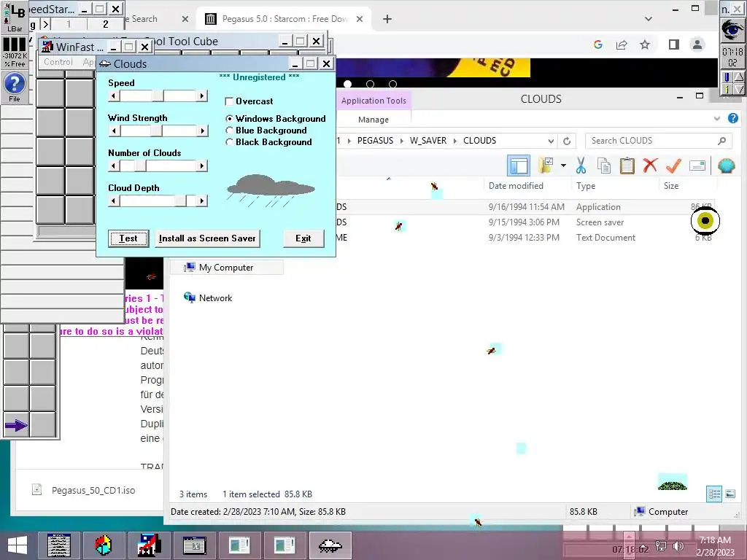The height and width of the screenshot is (560, 747).
Task: Click the eye icon at top right
Action: [732, 30]
